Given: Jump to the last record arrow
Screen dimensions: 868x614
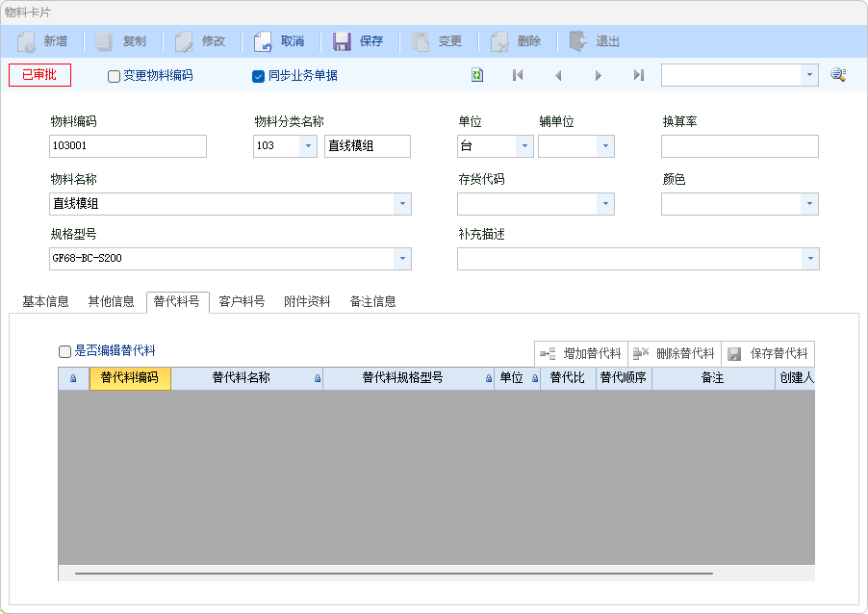Looking at the screenshot, I should (x=638, y=75).
